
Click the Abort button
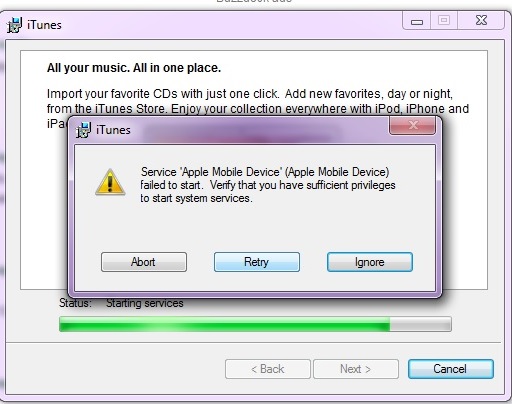pos(144,262)
